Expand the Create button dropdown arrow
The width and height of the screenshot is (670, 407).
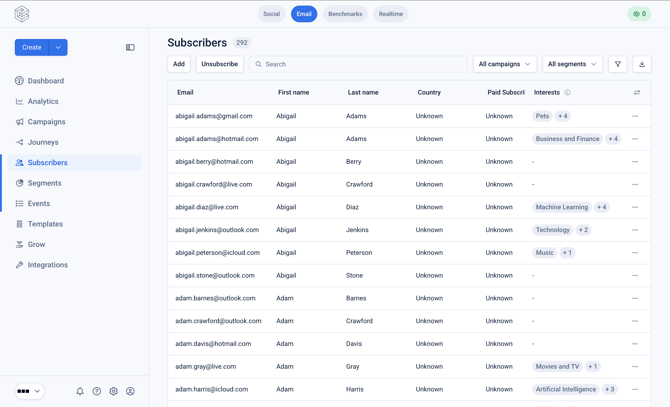coord(58,47)
